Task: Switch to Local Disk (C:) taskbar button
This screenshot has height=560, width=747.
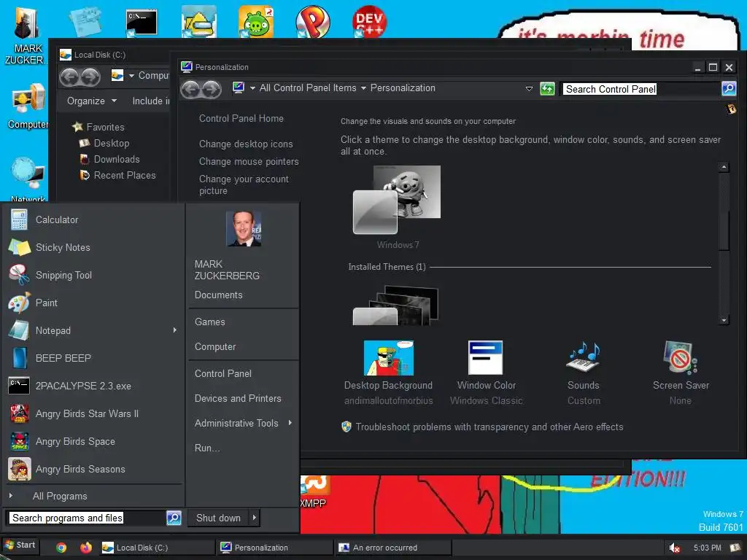Action: coord(158,548)
